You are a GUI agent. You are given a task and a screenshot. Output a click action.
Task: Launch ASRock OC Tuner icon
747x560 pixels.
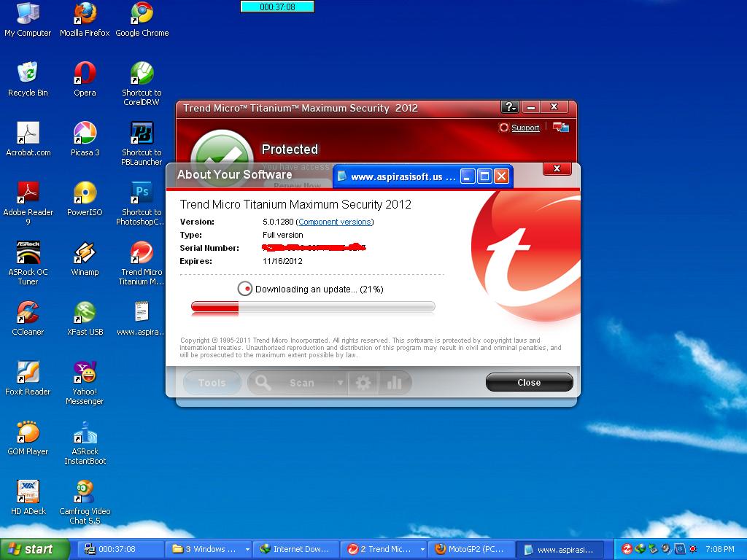[x=28, y=263]
